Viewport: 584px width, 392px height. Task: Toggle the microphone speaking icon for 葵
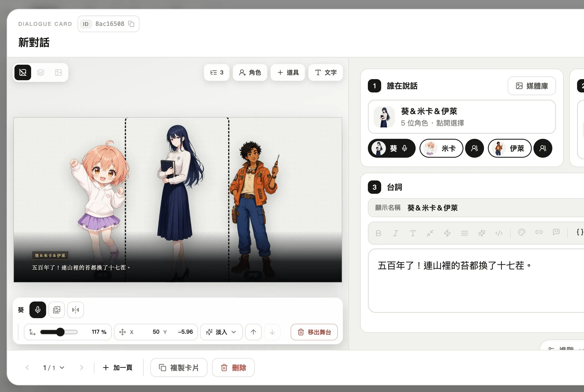38,310
